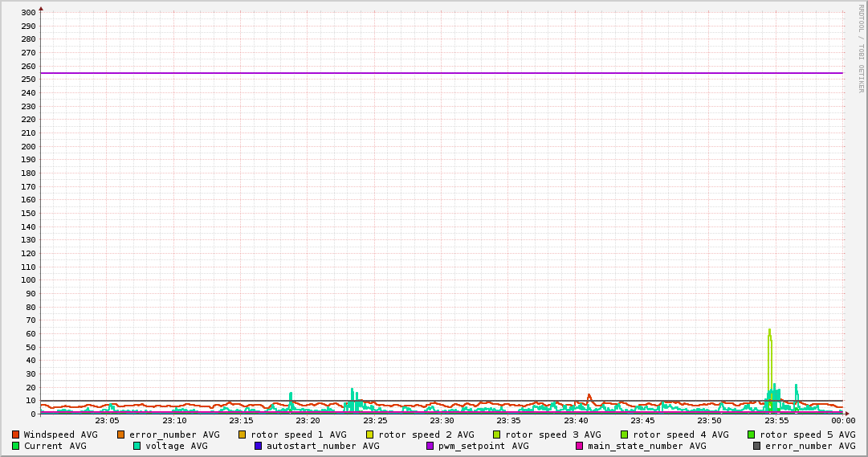The image size is (868, 457).
Task: Click the teal voltage AVG legend swatch
Action: 137,446
